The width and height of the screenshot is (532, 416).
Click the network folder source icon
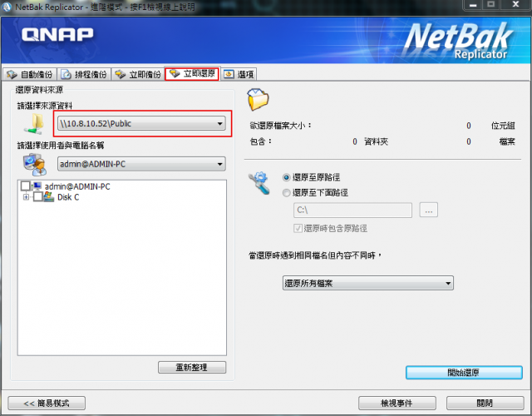click(34, 124)
